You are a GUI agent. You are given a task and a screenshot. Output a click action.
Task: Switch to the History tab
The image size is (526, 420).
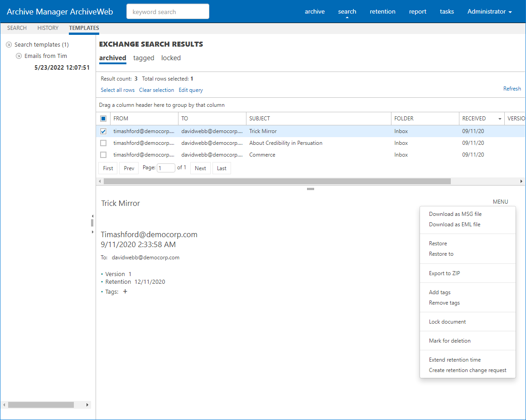coord(48,28)
